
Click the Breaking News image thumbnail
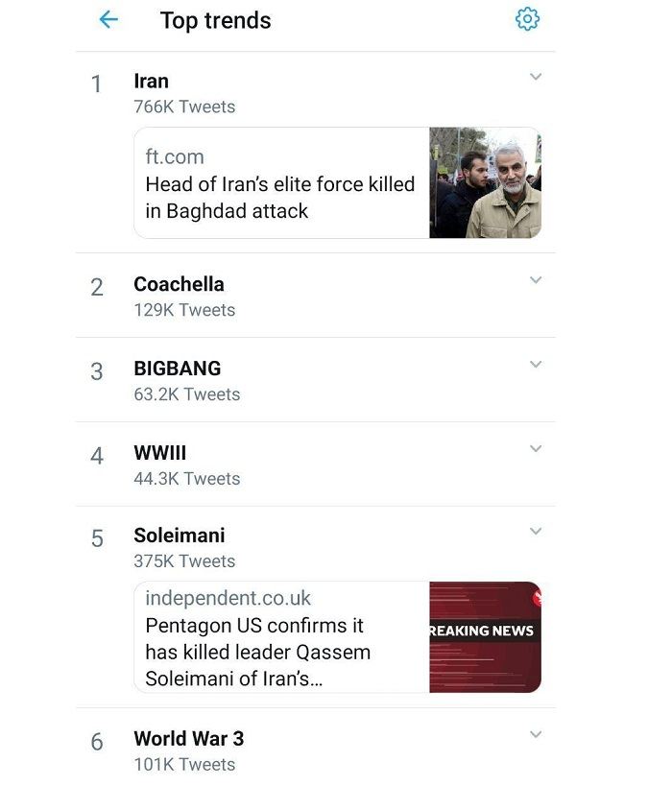(486, 636)
